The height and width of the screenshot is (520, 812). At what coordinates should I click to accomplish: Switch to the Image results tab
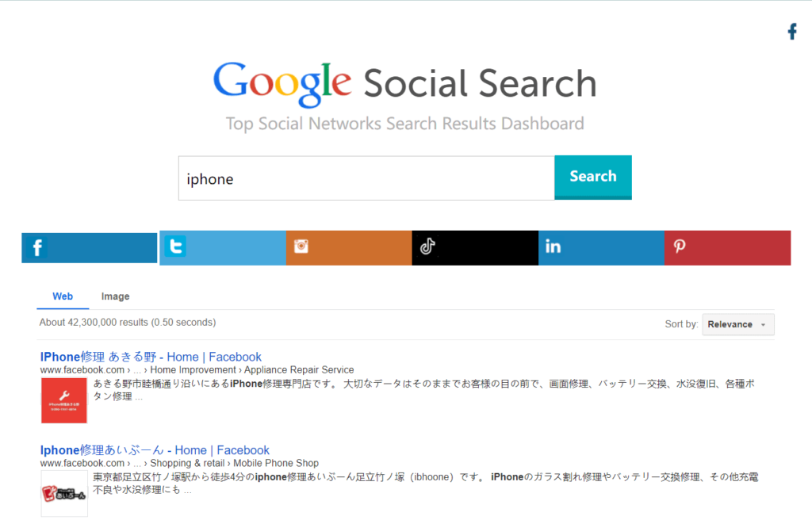pyautogui.click(x=116, y=296)
